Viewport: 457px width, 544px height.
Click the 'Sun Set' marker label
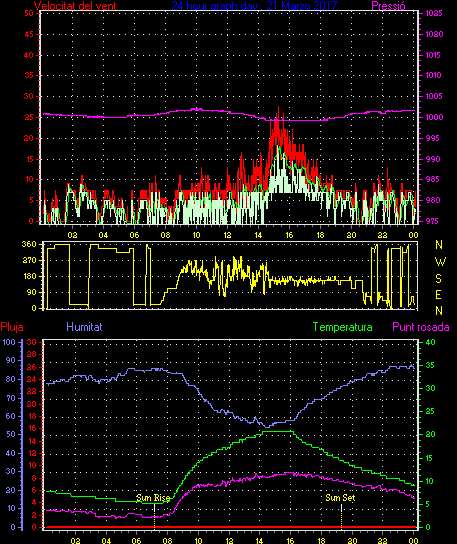tap(340, 498)
